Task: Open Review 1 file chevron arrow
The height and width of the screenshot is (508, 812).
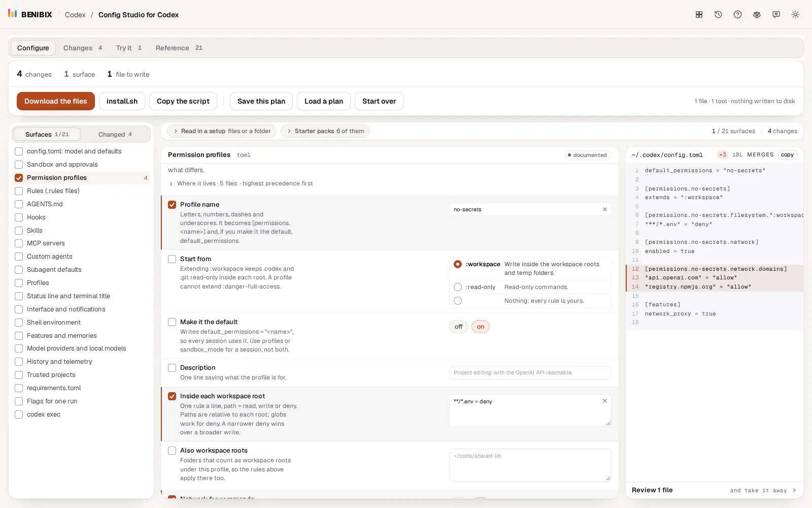Action: click(794, 490)
